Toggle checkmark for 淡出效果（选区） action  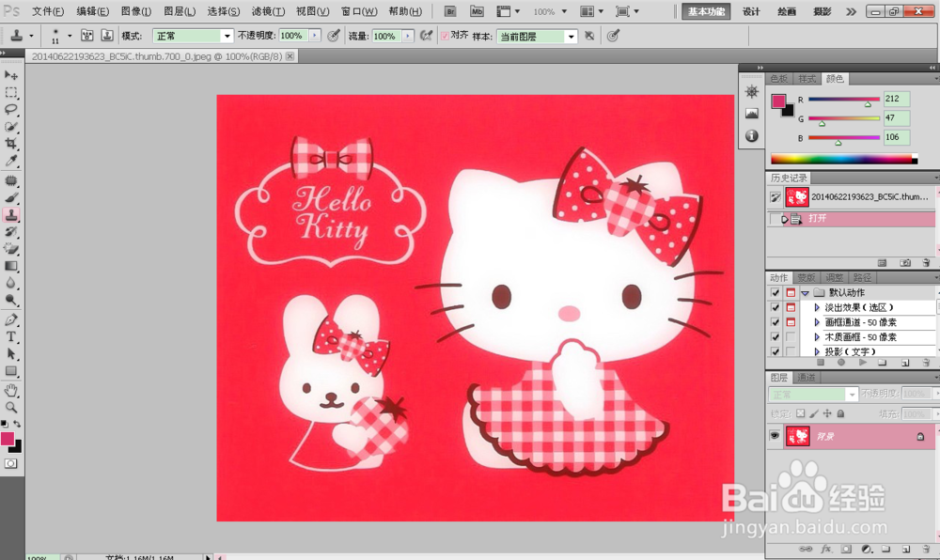775,307
